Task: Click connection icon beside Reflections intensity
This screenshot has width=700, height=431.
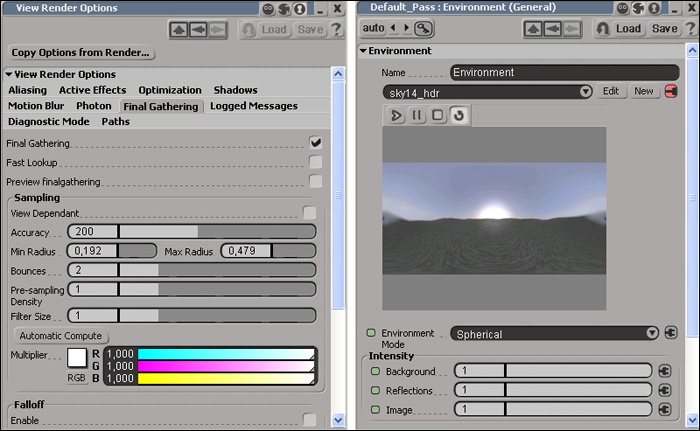Action: click(x=665, y=390)
